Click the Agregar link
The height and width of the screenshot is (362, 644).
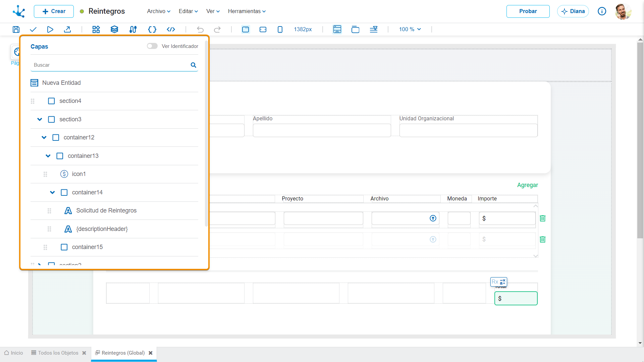point(528,185)
